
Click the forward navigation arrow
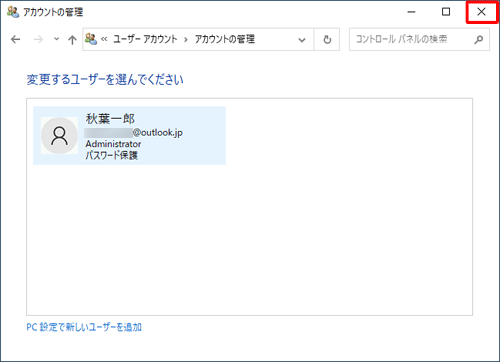(x=38, y=39)
